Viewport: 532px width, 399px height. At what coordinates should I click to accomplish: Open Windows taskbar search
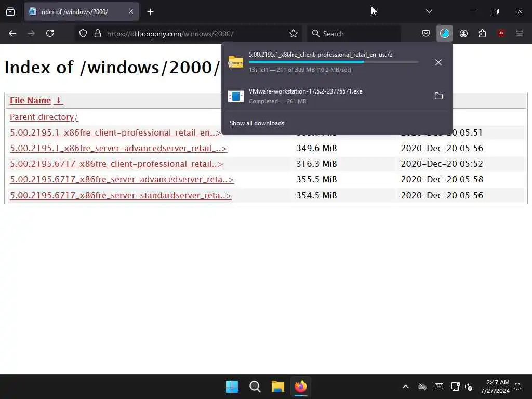[x=255, y=387]
